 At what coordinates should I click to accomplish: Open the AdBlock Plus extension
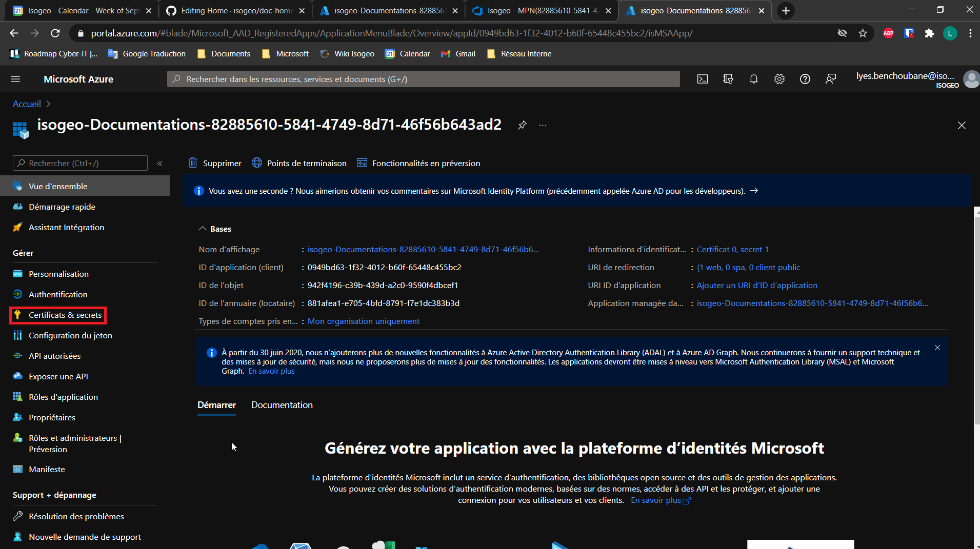(x=888, y=33)
